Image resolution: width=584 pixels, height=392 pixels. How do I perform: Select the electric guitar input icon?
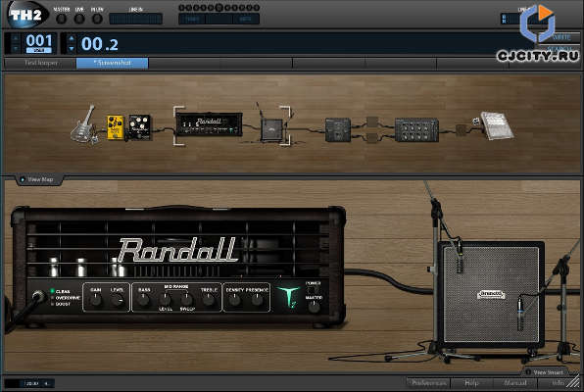click(84, 124)
